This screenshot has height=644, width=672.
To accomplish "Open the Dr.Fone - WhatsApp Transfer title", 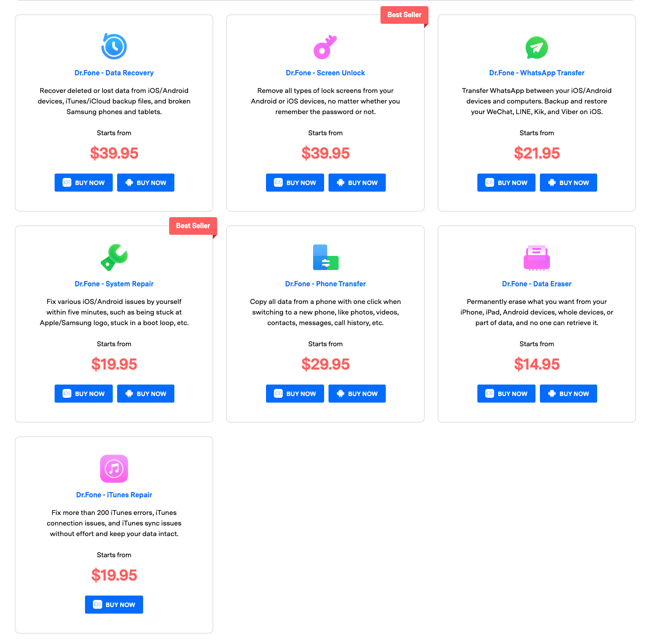I will [x=537, y=73].
